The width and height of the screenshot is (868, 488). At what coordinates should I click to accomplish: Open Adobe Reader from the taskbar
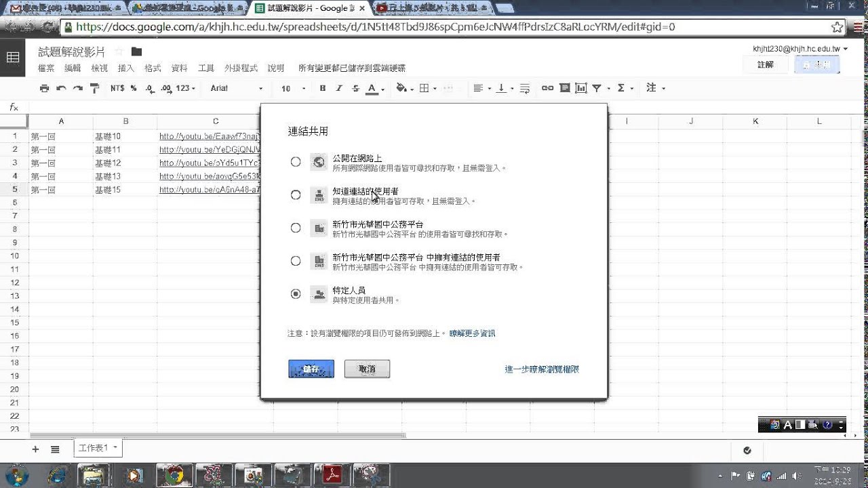point(332,475)
